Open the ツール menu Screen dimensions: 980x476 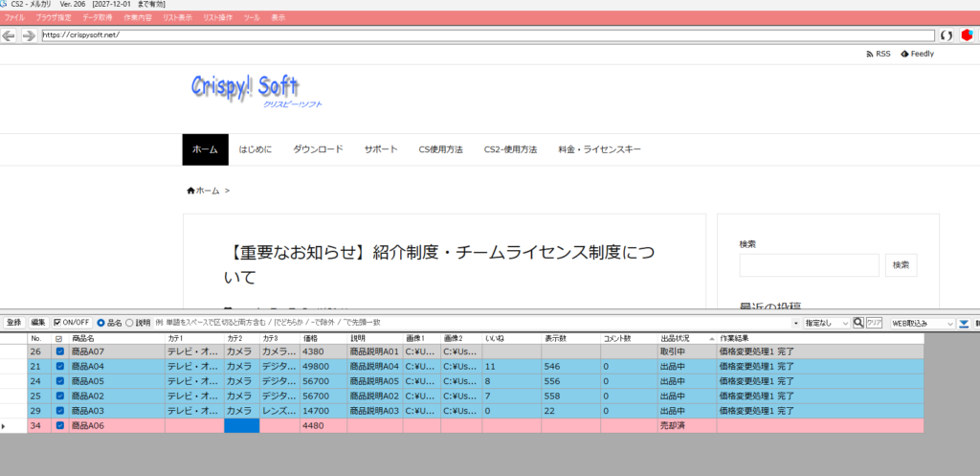(252, 18)
